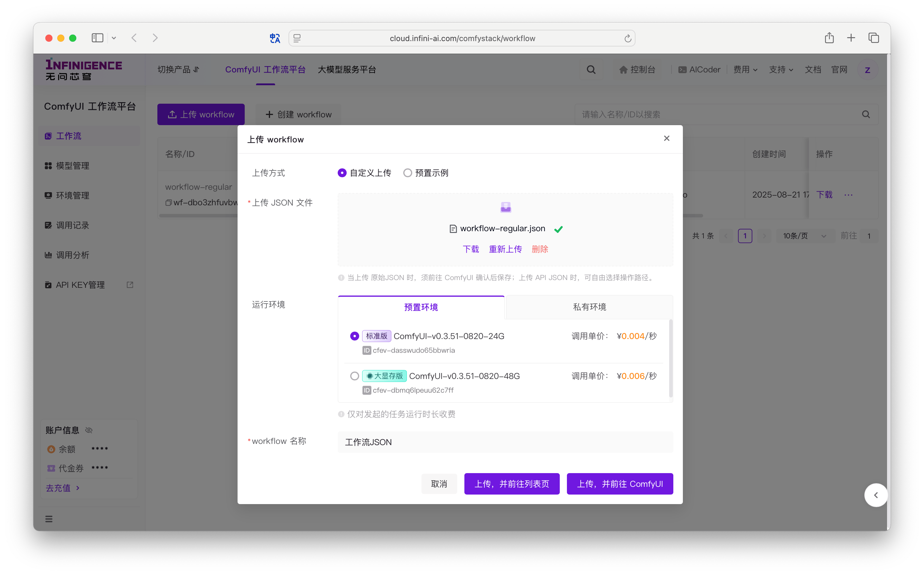Go back with the browser back arrow

(134, 38)
